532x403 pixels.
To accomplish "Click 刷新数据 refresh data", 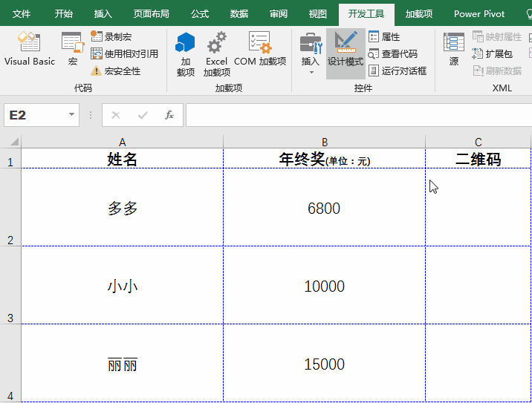I will pyautogui.click(x=497, y=71).
